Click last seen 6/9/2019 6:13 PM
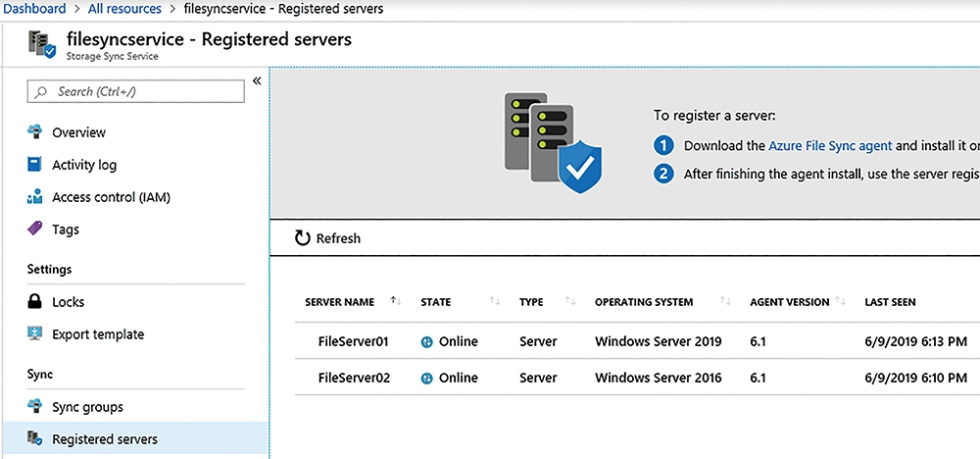This screenshot has width=980, height=459. (916, 341)
